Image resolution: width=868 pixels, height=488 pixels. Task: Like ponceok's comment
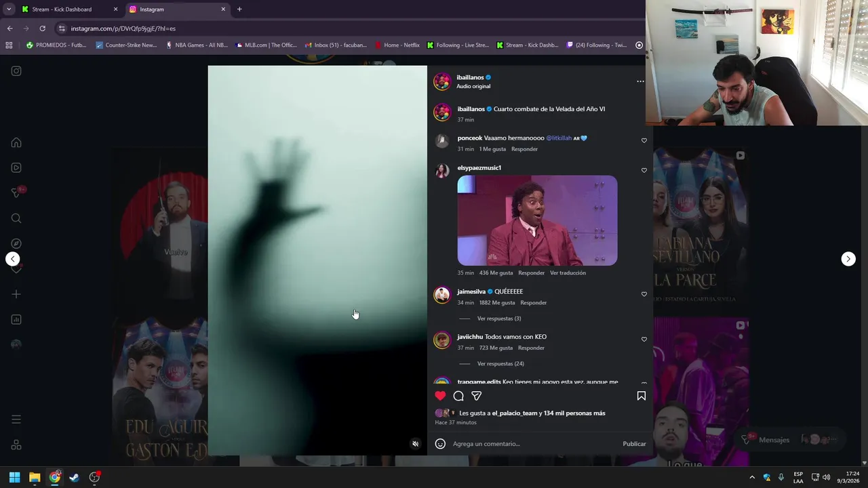coord(644,140)
